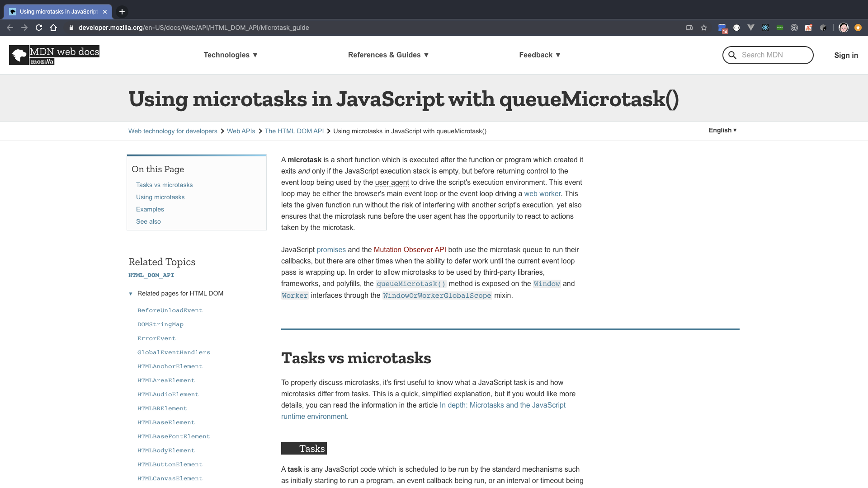
Task: Open the Chrome profile avatar
Action: point(844,28)
